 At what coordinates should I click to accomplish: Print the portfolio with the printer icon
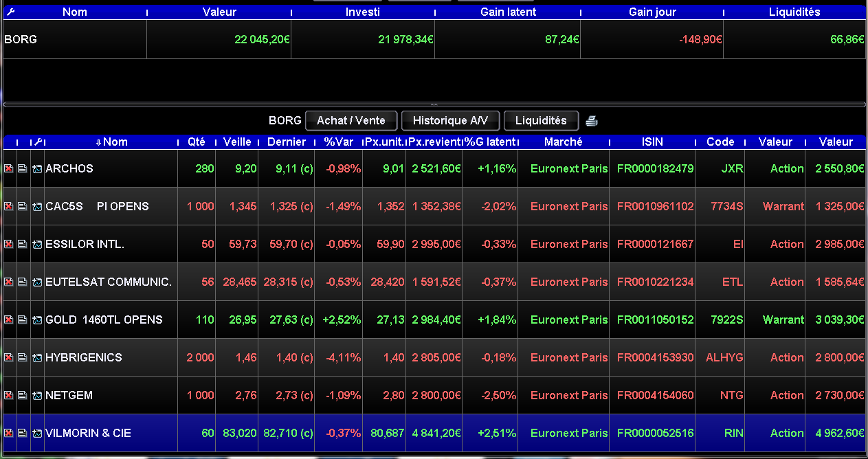[592, 121]
